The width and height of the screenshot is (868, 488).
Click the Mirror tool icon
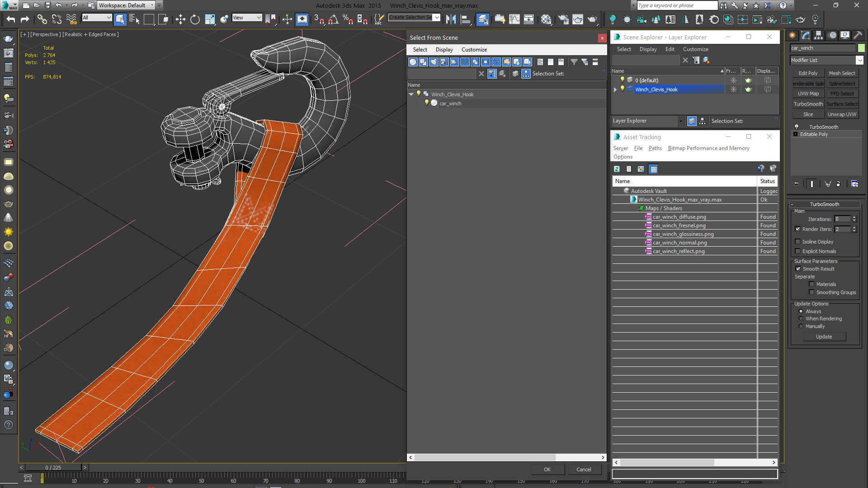(451, 19)
